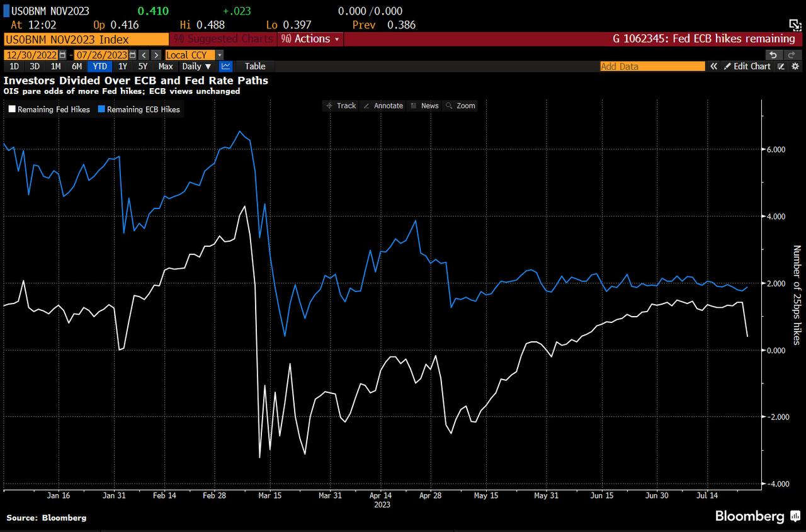This screenshot has height=532, width=806.
Task: Click the blue security marker icon
Action: [6, 11]
